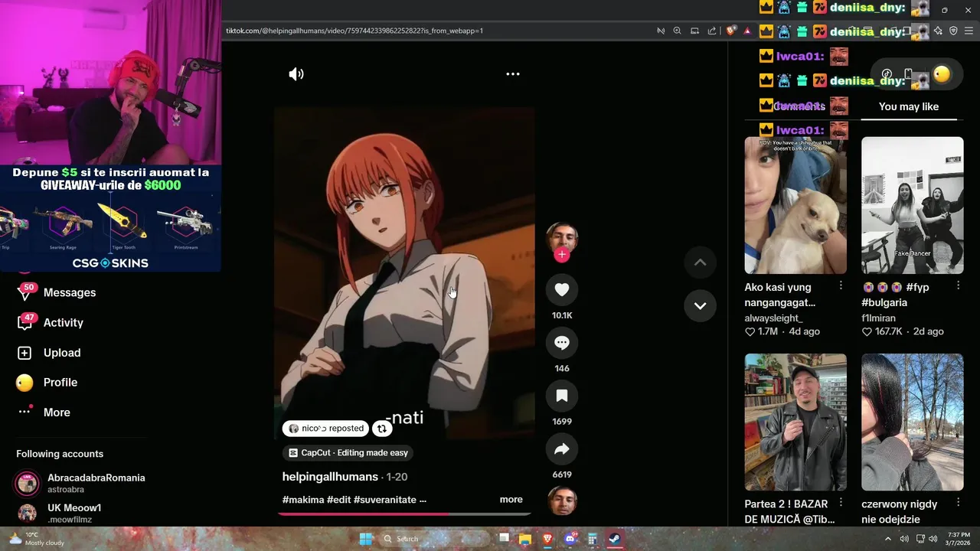Screen dimensions: 980x551
Task: Open the More menu in sidebar
Action: point(57,412)
